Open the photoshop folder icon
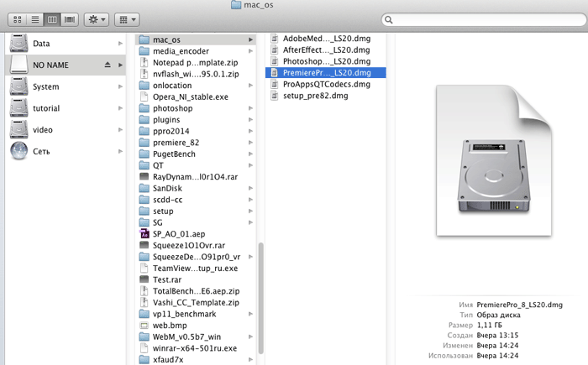This screenshot has height=365, width=588. [x=144, y=108]
